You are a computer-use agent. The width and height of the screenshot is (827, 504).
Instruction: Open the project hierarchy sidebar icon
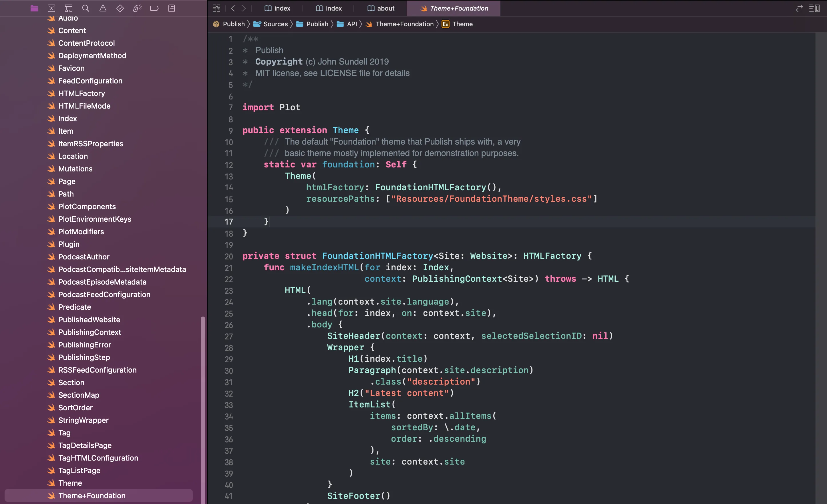[x=68, y=8]
